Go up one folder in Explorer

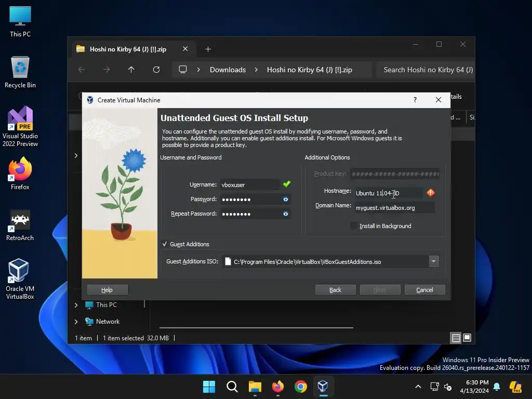pos(131,70)
